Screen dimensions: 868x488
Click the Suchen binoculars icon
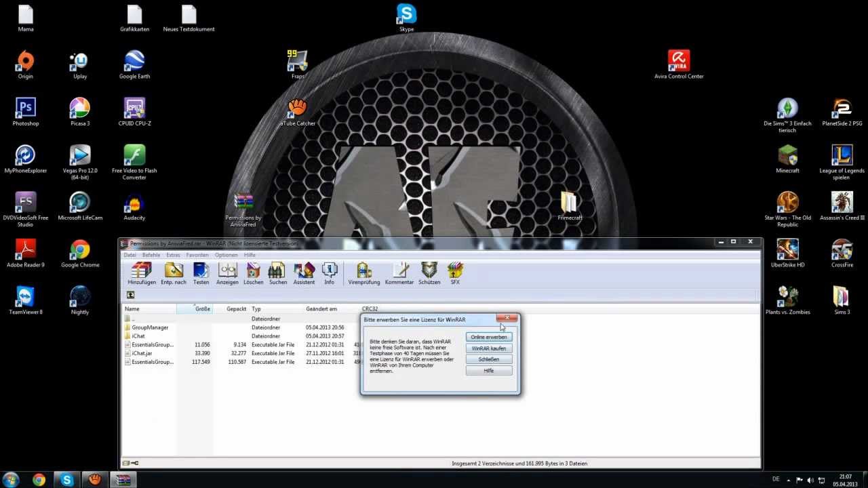point(278,273)
